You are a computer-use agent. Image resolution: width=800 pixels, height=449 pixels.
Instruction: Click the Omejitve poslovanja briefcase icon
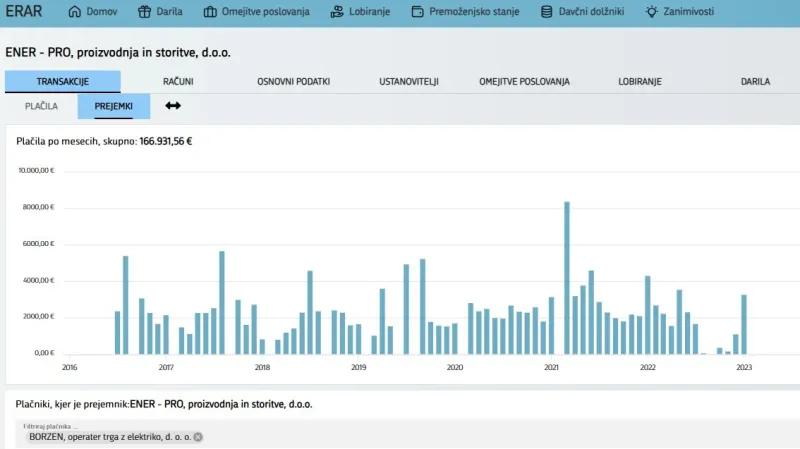210,11
